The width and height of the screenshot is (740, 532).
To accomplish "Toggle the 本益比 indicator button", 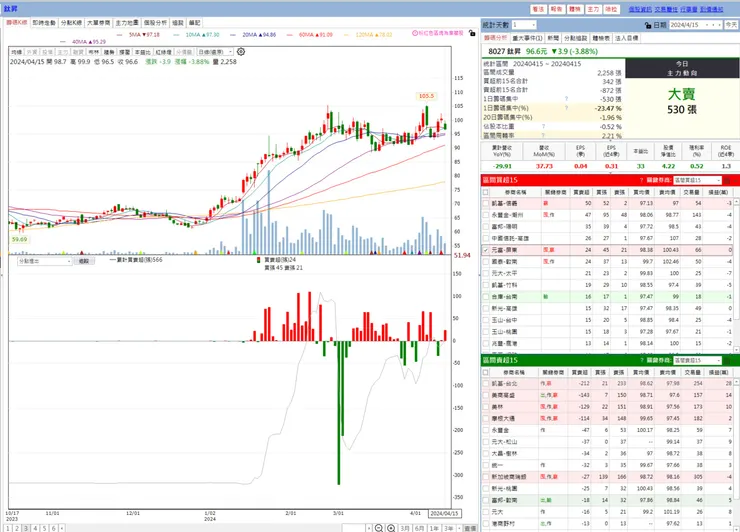I will click(x=143, y=52).
